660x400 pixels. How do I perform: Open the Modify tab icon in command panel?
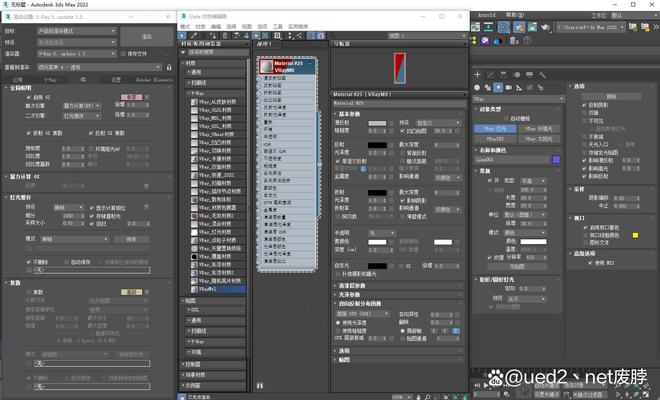490,75
